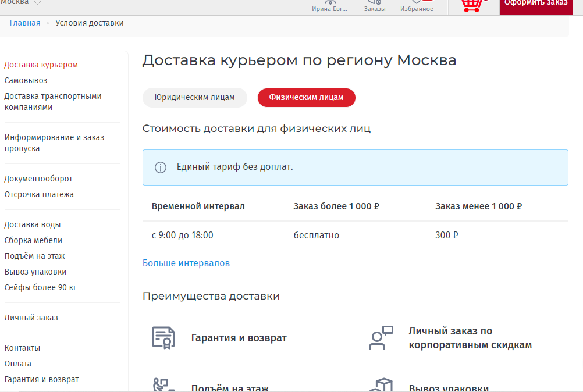Viewport: 583px width, 392px height.
Task: Open Оплата sidebar link
Action: click(18, 364)
